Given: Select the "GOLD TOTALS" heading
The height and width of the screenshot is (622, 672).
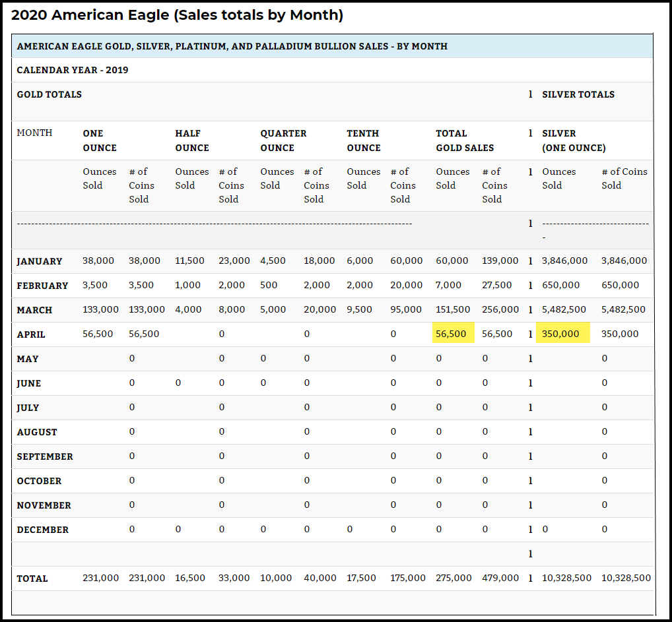Looking at the screenshot, I should pyautogui.click(x=50, y=94).
